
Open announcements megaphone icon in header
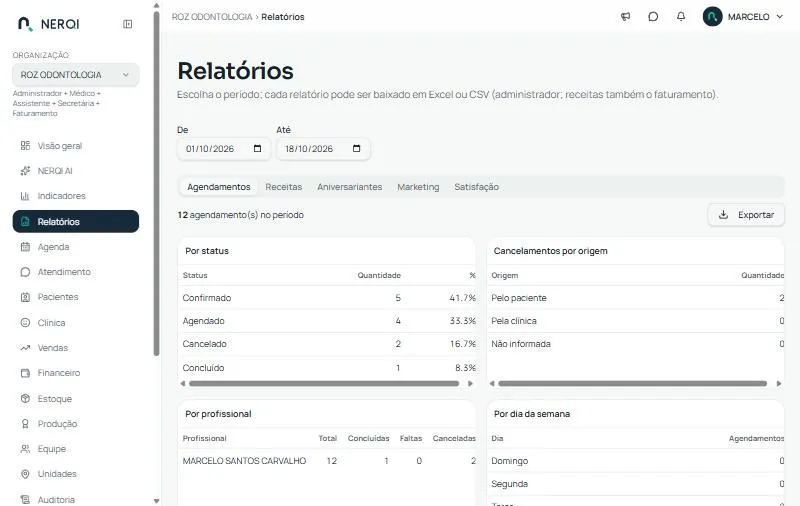click(x=626, y=17)
